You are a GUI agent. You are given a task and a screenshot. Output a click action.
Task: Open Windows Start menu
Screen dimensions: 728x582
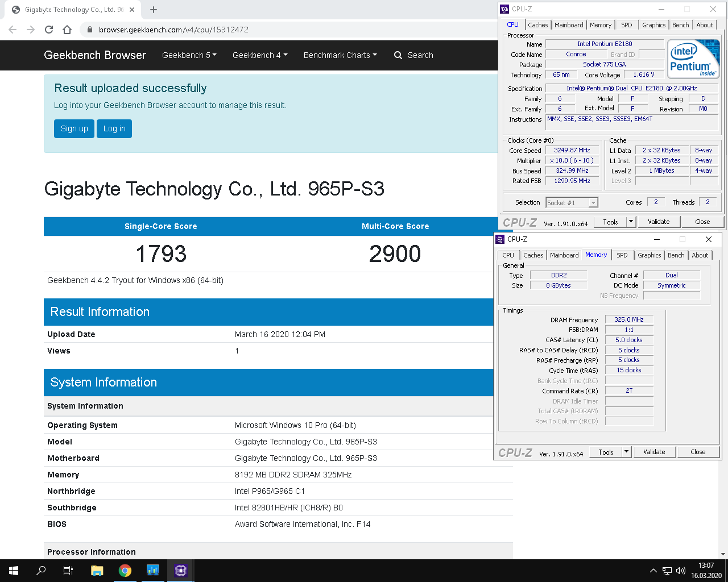click(14, 571)
